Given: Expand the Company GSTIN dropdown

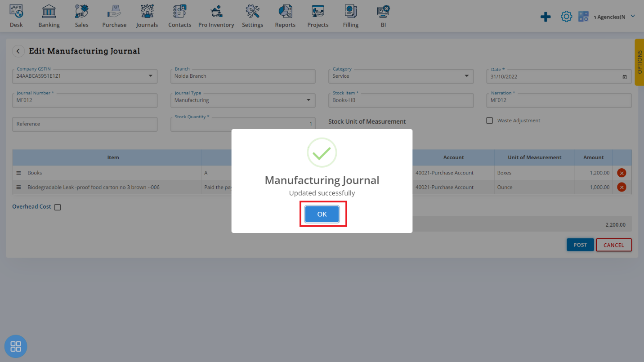Looking at the screenshot, I should [151, 76].
